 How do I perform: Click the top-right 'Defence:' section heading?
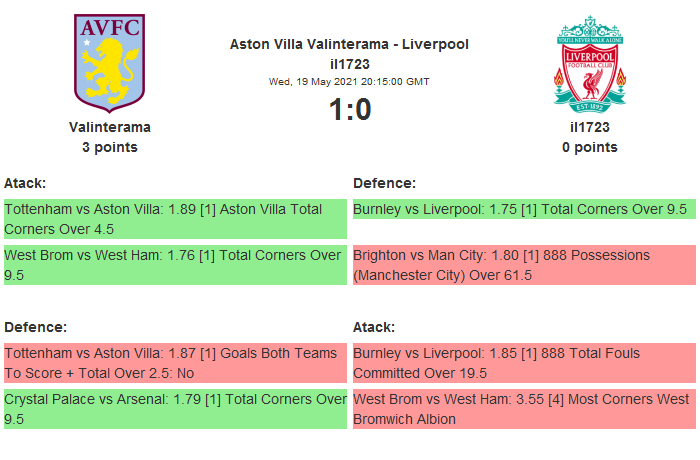point(385,183)
